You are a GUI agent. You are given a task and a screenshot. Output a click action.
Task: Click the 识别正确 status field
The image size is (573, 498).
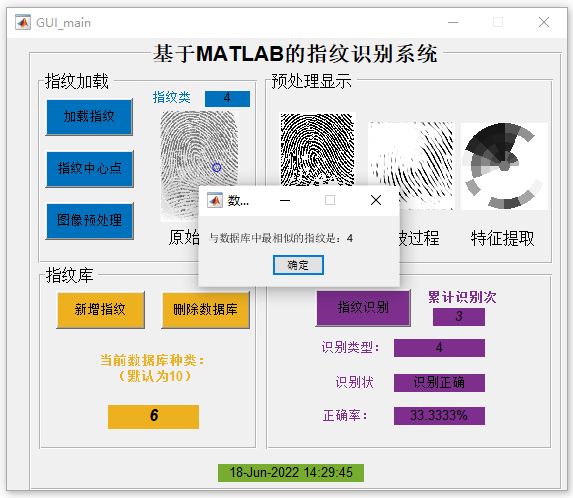(439, 383)
